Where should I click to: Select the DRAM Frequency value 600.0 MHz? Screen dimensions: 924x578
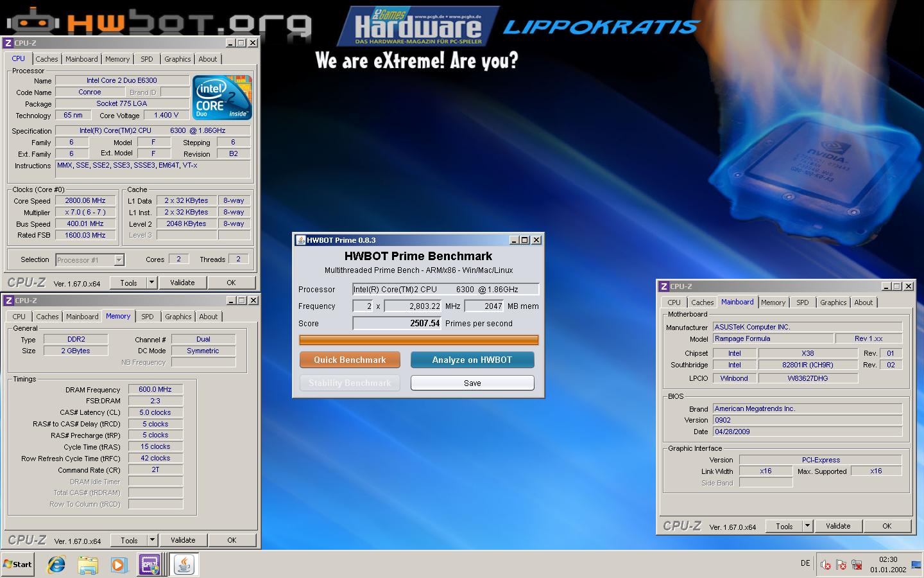click(155, 389)
